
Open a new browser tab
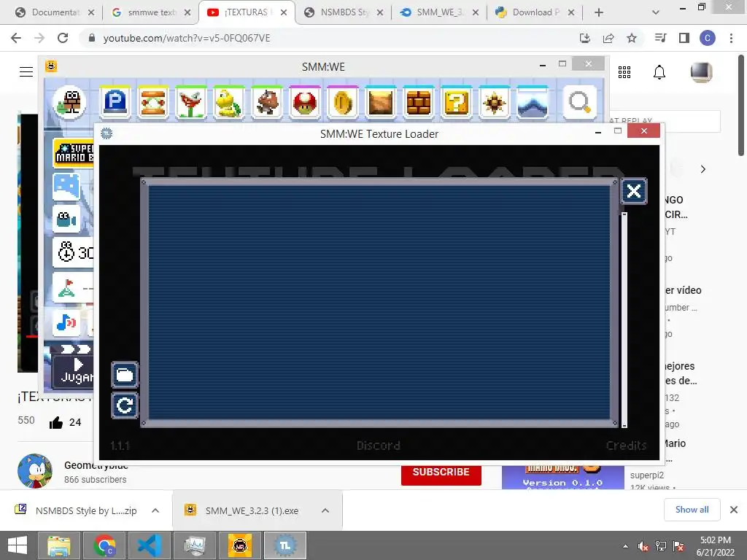599,12
